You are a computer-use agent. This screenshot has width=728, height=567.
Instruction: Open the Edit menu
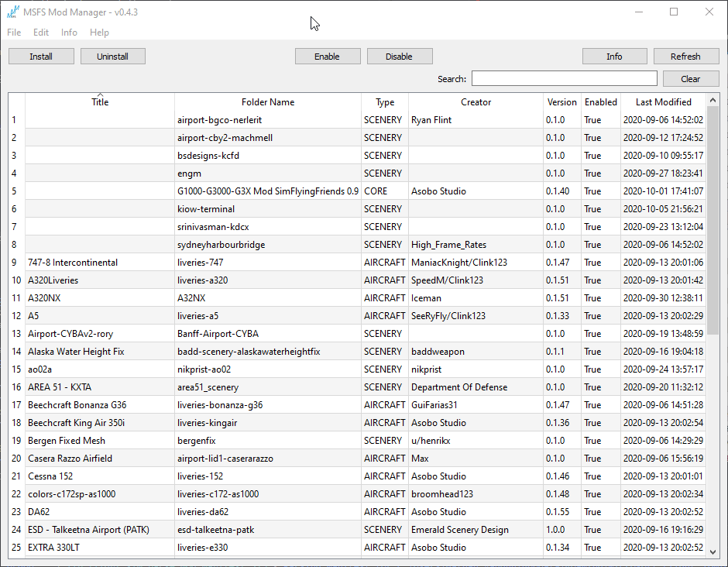41,32
